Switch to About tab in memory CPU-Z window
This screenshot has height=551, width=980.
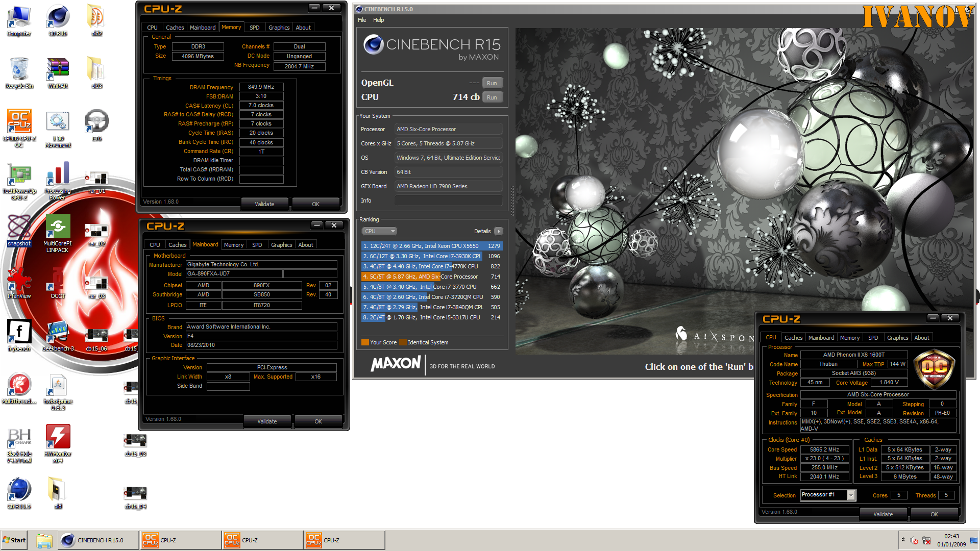[303, 28]
